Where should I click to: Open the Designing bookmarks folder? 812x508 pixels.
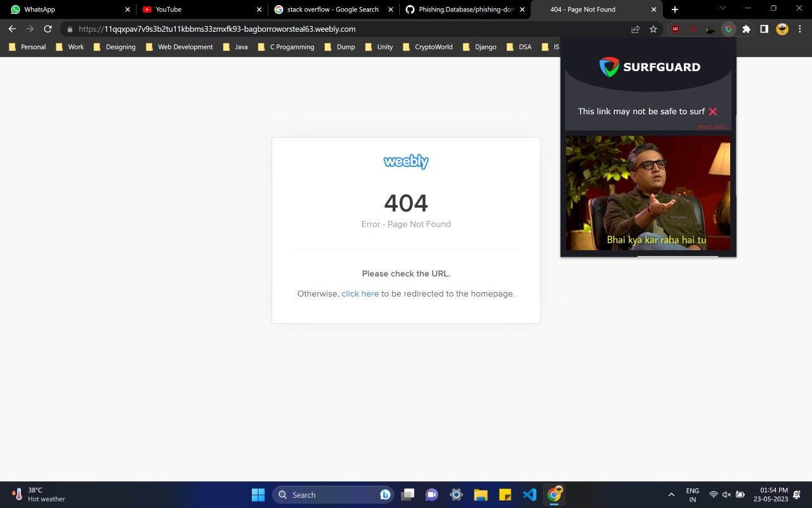(x=114, y=47)
